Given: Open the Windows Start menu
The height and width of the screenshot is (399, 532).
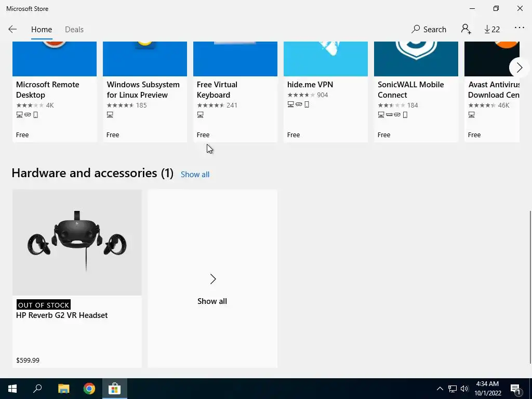Looking at the screenshot, I should [12, 389].
